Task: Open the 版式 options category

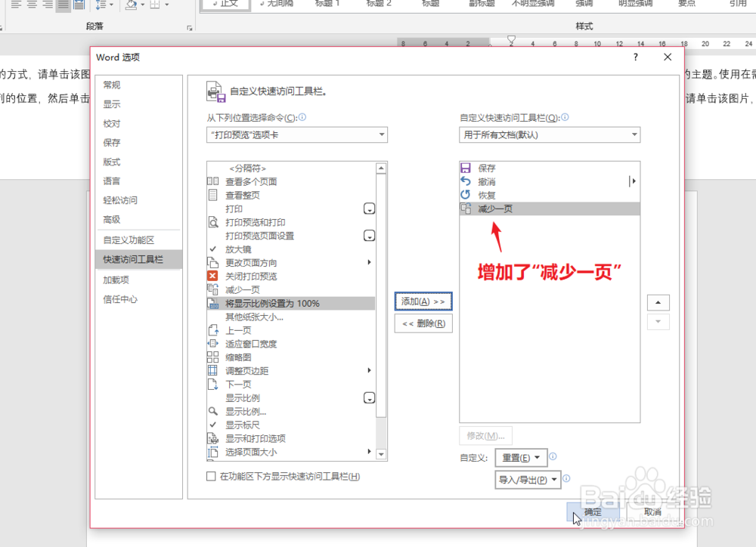Action: [x=139, y=162]
